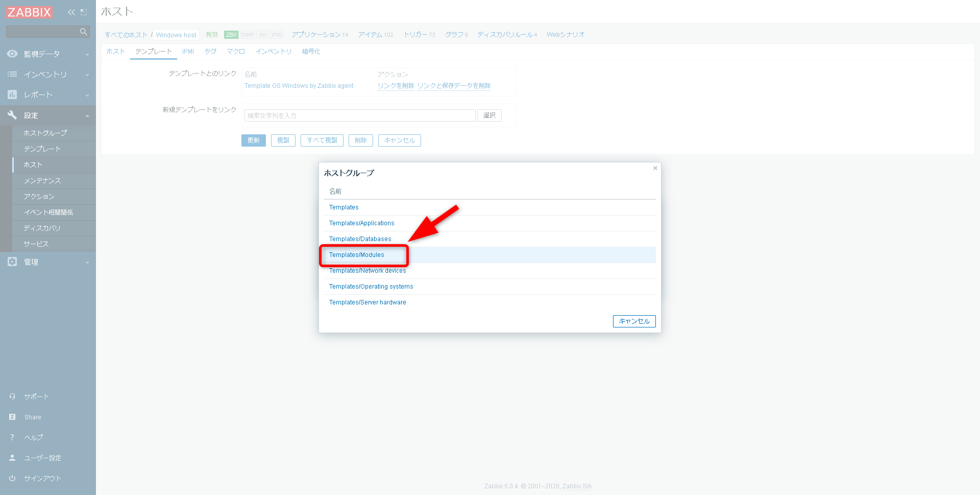
Task: Expand the レポート menu chevron
Action: [x=87, y=95]
